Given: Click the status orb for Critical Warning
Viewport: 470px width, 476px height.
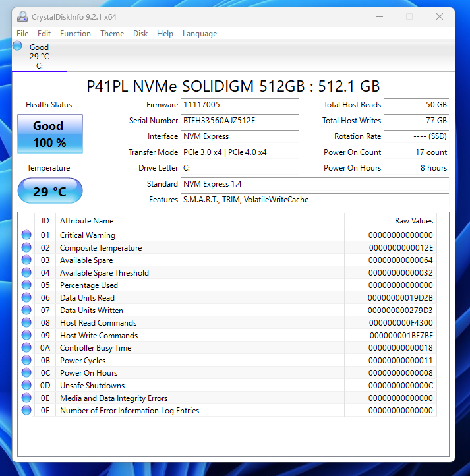Looking at the screenshot, I should click(26, 235).
